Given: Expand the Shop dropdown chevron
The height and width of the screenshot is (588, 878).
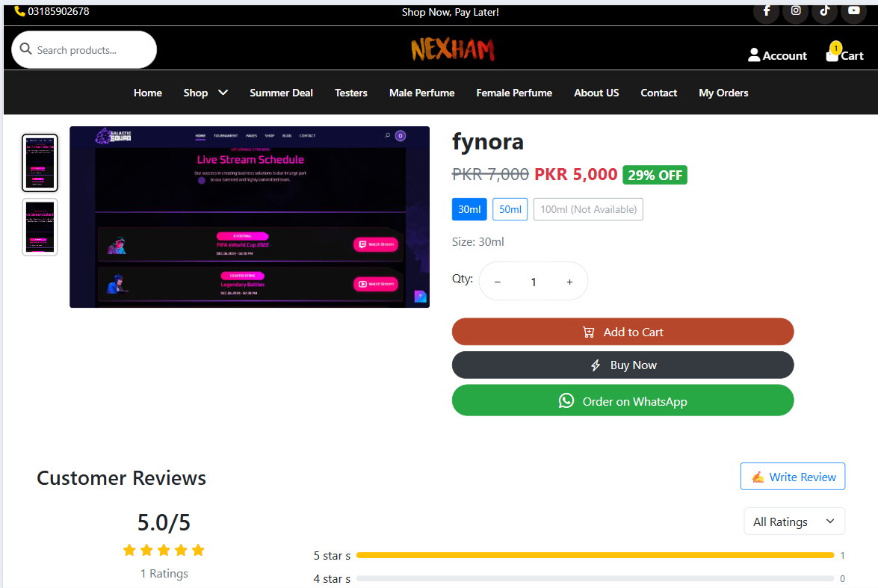Looking at the screenshot, I should 223,93.
